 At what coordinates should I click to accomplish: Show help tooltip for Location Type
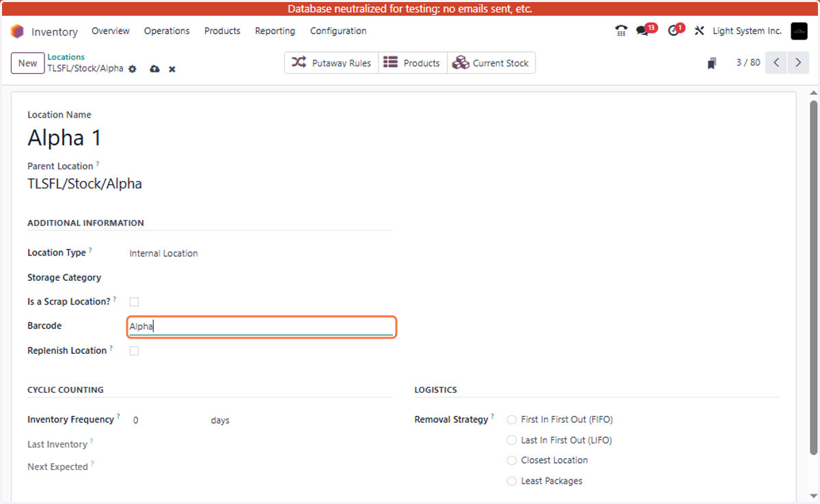pyautogui.click(x=90, y=250)
